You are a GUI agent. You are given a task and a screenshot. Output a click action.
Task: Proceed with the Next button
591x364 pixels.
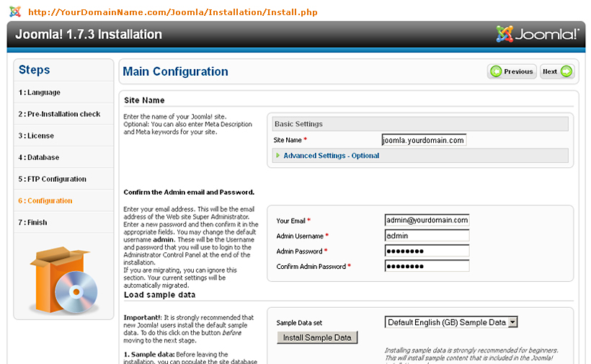point(557,71)
